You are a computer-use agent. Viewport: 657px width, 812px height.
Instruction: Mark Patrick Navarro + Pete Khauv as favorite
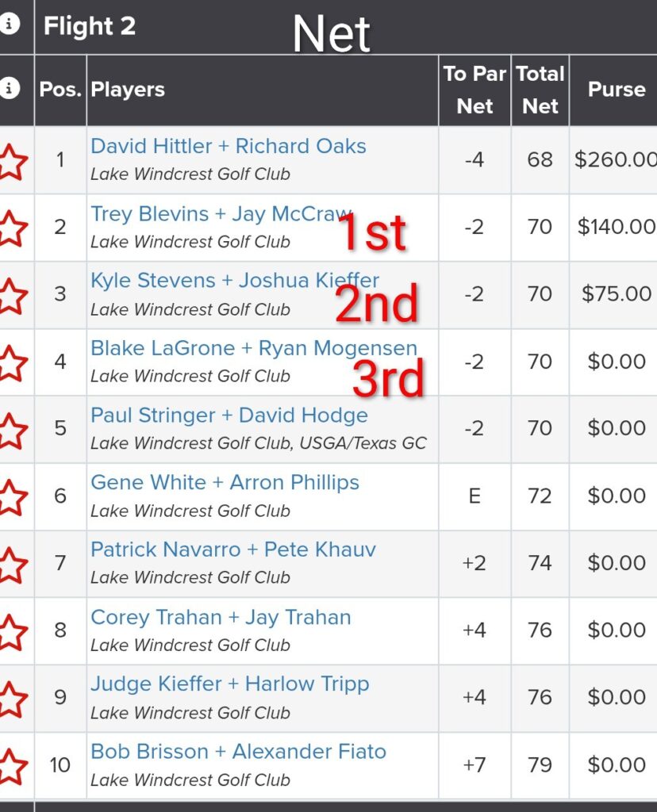point(12,564)
